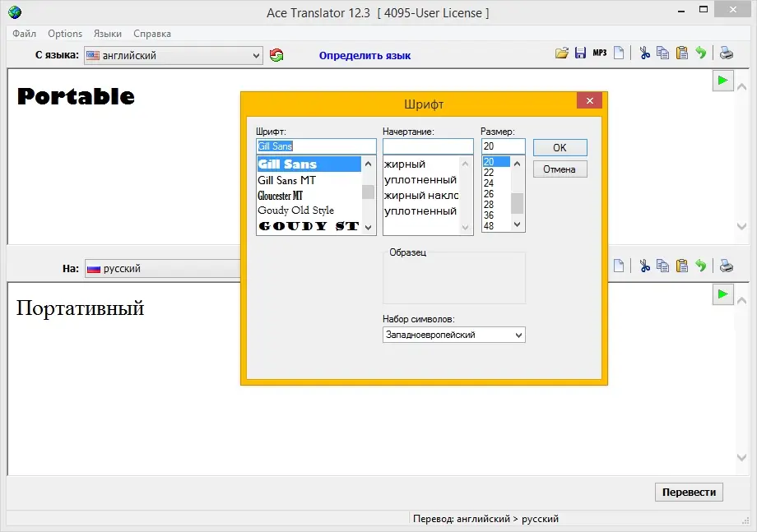Select the Goudy Stout font entry

[309, 226]
